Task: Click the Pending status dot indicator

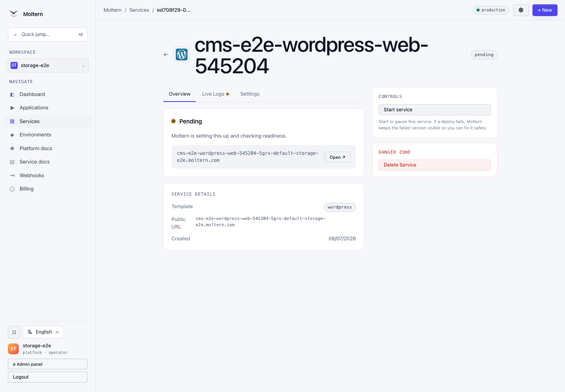Action: [x=173, y=121]
